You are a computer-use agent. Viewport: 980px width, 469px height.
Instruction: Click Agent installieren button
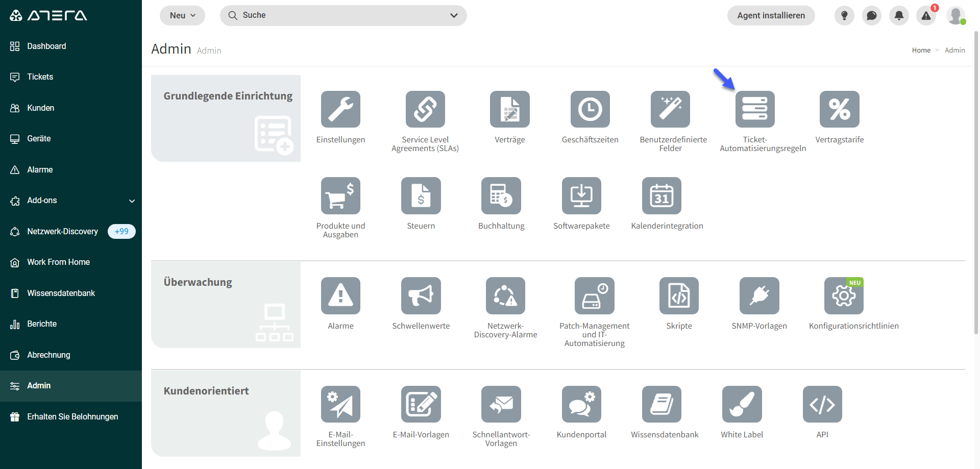[x=771, y=15]
